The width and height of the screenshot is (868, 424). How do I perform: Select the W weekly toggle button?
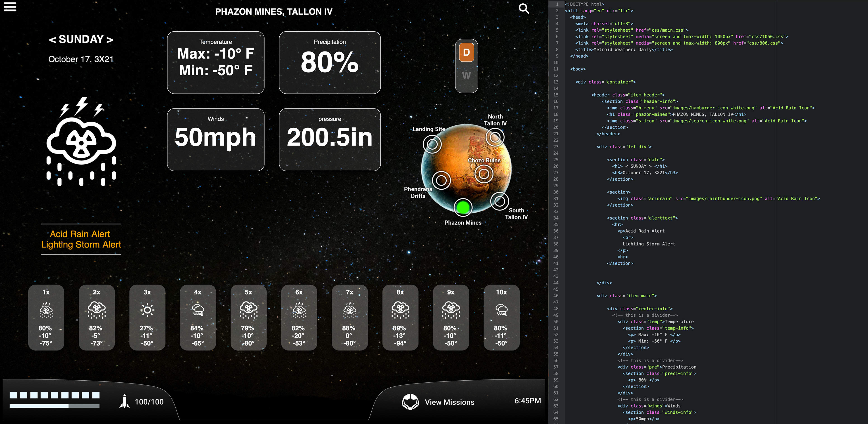click(466, 75)
